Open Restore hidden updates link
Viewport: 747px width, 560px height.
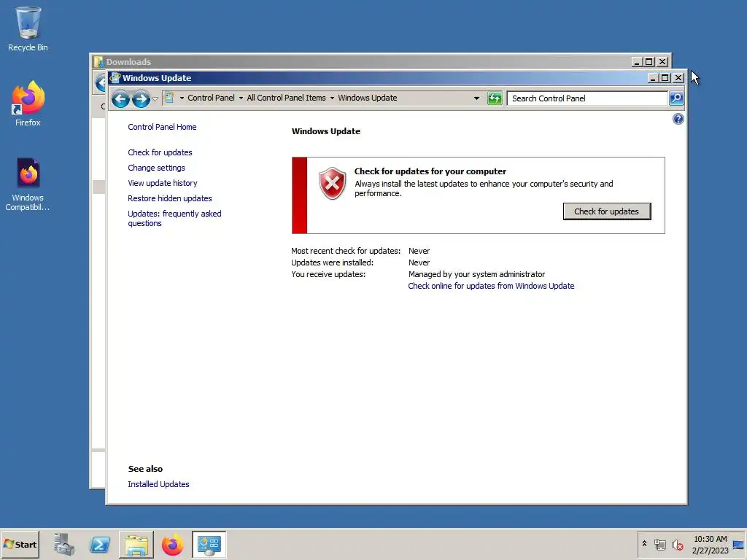point(169,198)
